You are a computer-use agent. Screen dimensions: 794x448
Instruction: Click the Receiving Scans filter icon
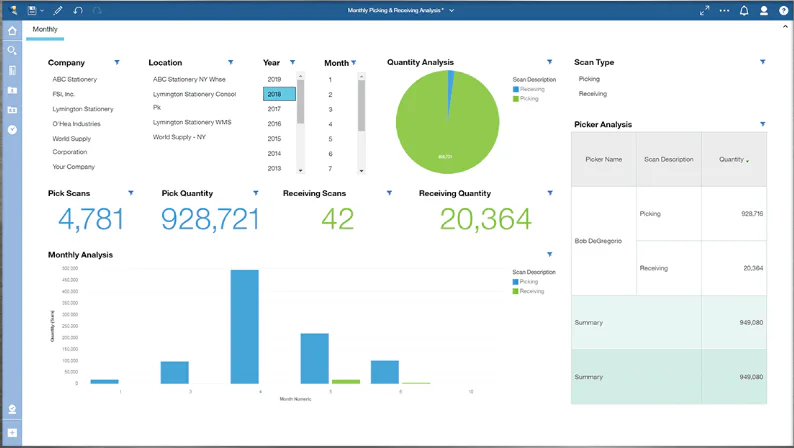coord(389,193)
